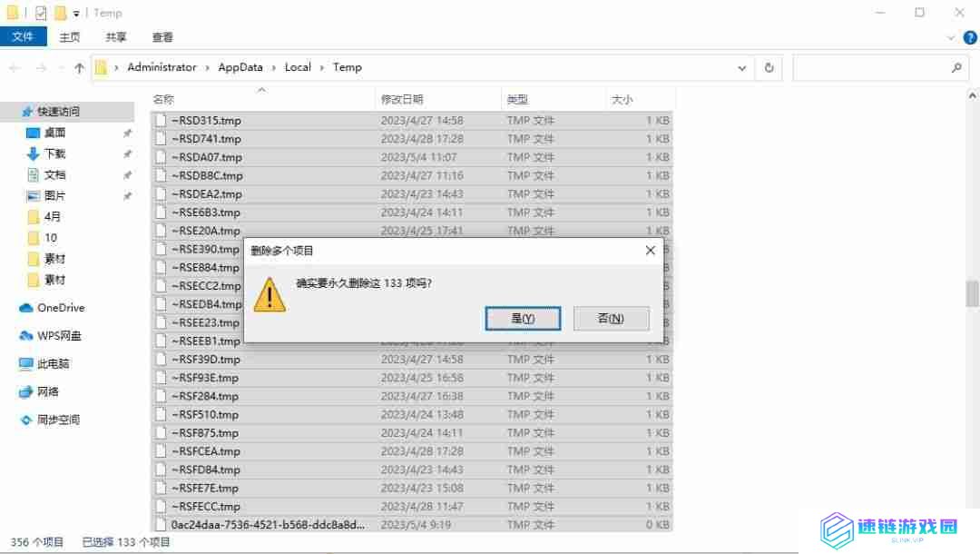Switch to the 主页 ribbon tab
Image resolution: width=980 pixels, height=554 pixels.
coord(69,37)
